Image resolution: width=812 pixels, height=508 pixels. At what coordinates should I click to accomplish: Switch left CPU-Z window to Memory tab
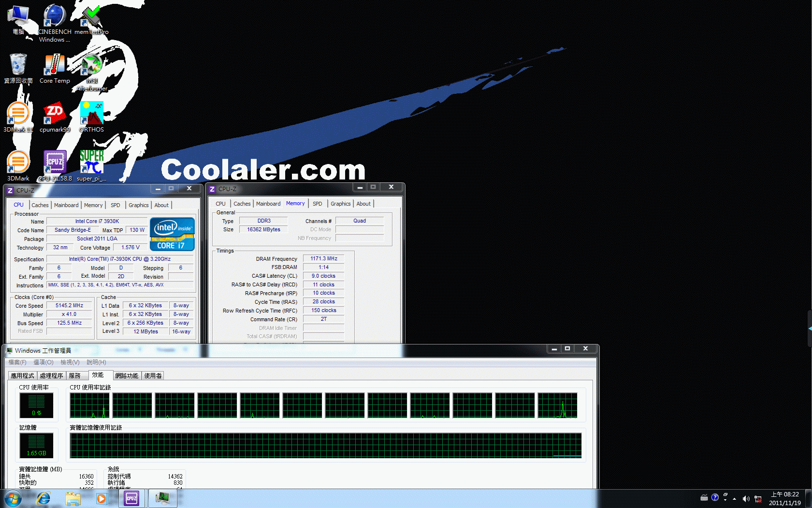(x=93, y=205)
